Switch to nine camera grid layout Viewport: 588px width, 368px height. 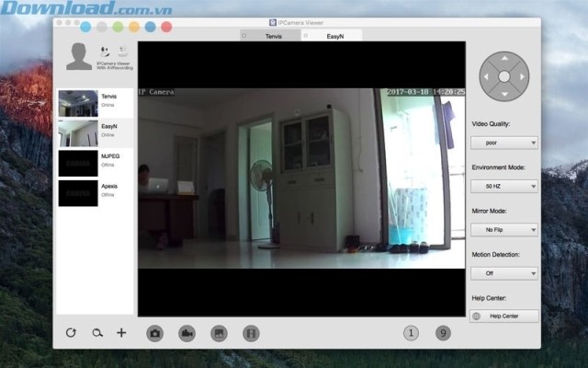443,333
